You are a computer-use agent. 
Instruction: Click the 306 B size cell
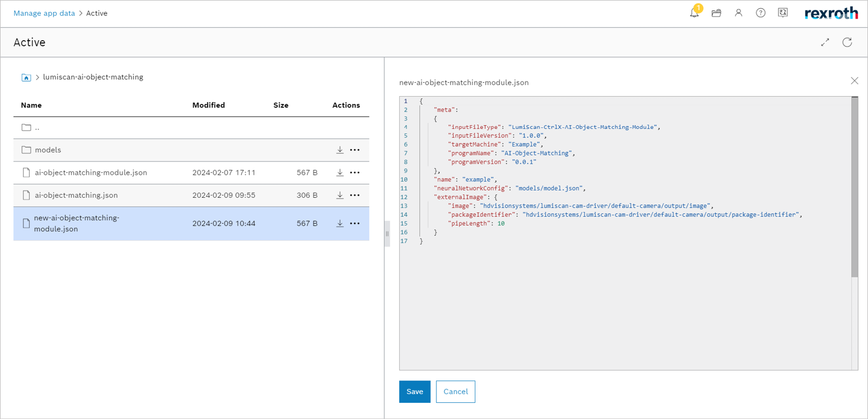coord(307,195)
